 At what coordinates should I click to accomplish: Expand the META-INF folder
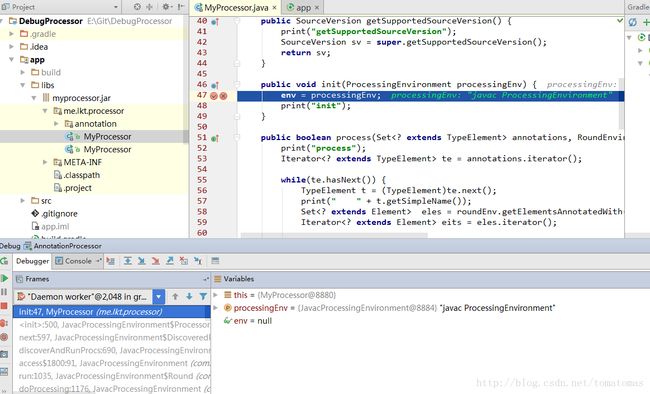pyautogui.click(x=45, y=163)
